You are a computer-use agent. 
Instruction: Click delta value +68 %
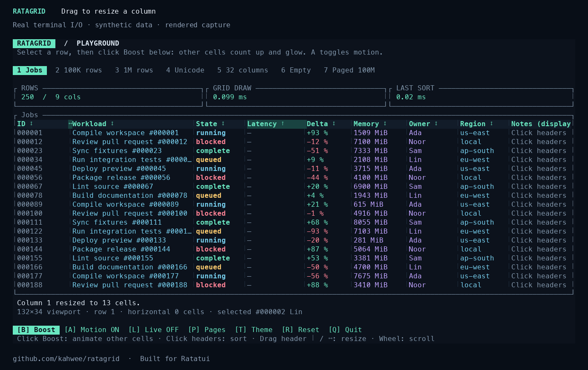(317, 222)
